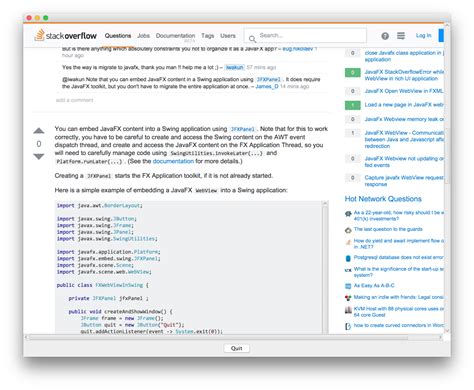Open 'Load a new page in JavaFX' link
Viewport: 474px width, 390px height.
(x=404, y=105)
